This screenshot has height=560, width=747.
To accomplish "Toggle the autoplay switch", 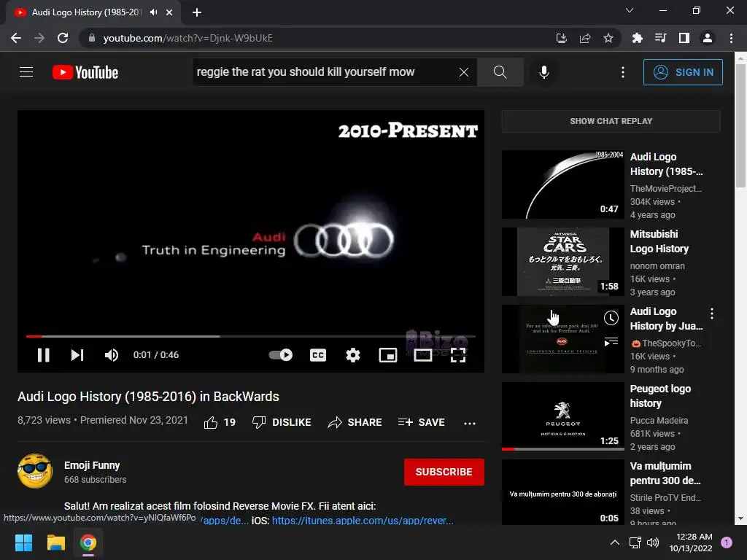I will 281,355.
